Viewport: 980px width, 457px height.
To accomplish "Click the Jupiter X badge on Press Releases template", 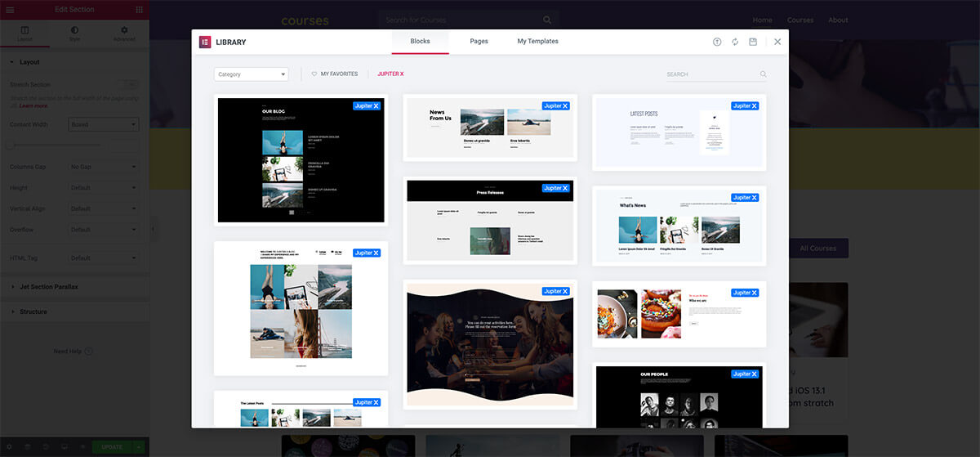I will click(x=557, y=188).
